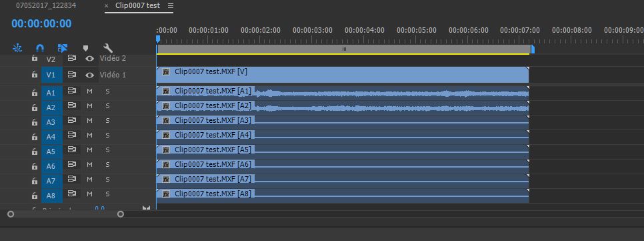Toggle the lock on track A3
The height and width of the screenshot is (241, 644).
coord(35,121)
